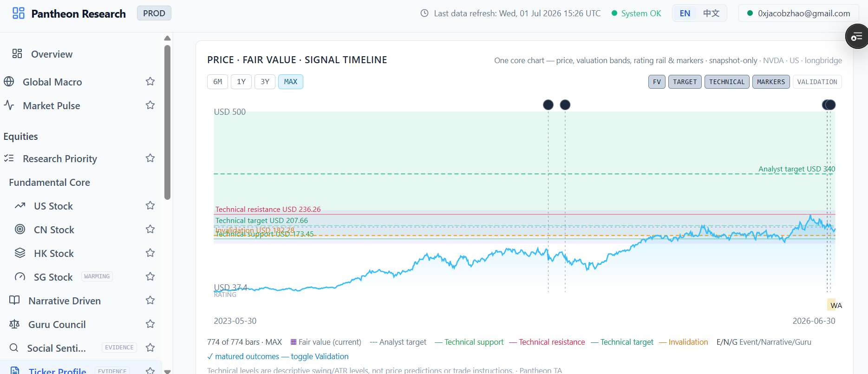The image size is (868, 374).
Task: Open the account menu for 0xjacobzhao@gmail.com
Action: click(x=798, y=13)
